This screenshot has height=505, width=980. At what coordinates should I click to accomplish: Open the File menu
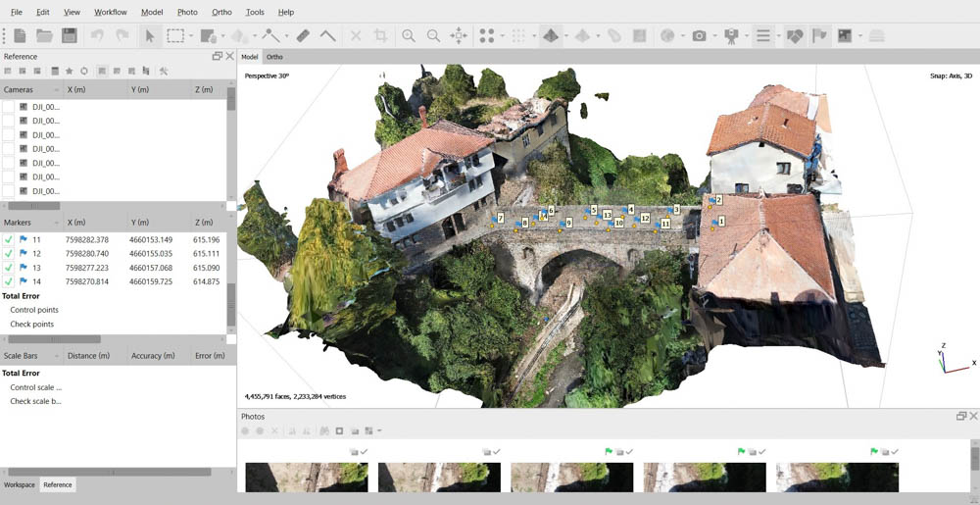[17, 12]
